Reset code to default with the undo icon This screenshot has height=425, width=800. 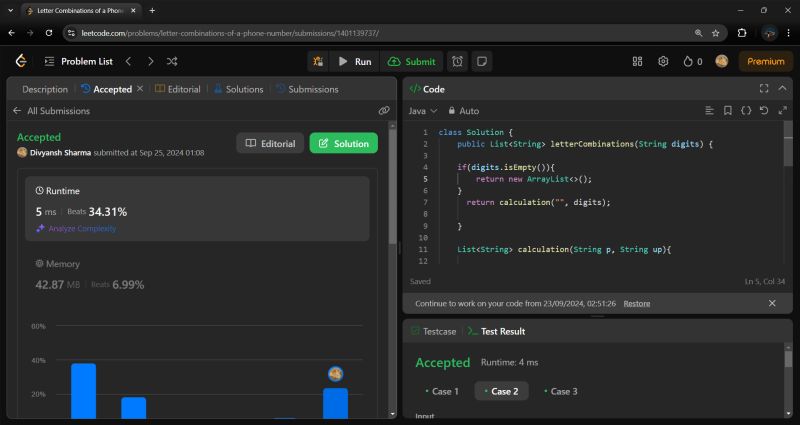pyautogui.click(x=763, y=111)
